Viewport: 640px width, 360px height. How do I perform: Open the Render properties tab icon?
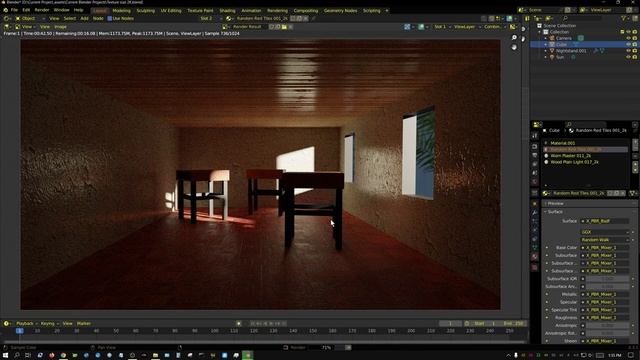click(535, 146)
